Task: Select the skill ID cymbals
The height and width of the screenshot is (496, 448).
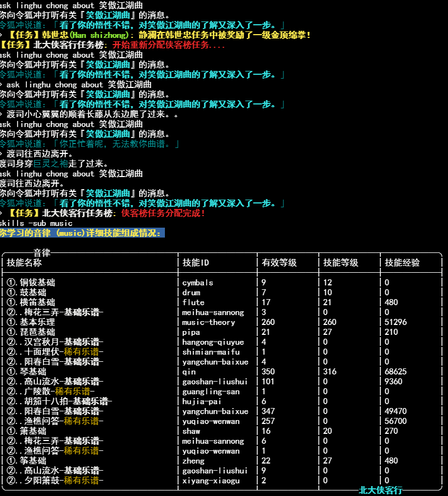Action: [x=197, y=283]
